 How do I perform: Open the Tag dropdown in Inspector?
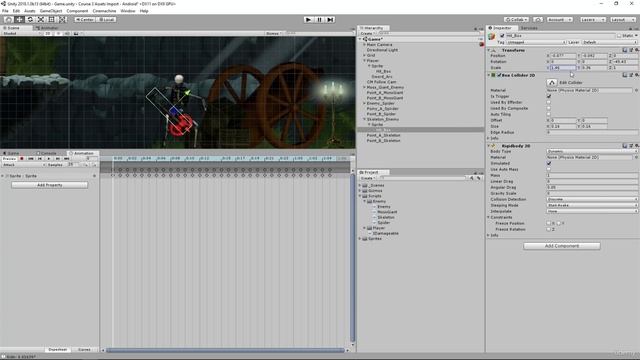click(536, 42)
